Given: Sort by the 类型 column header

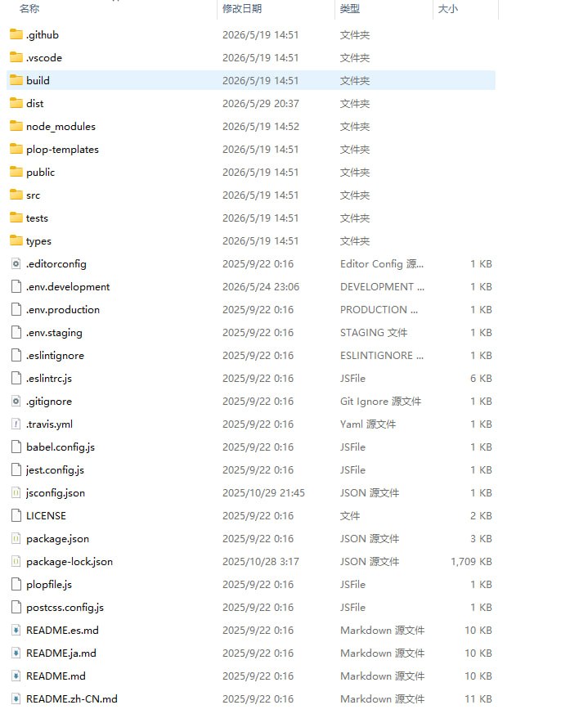Looking at the screenshot, I should (x=350, y=9).
